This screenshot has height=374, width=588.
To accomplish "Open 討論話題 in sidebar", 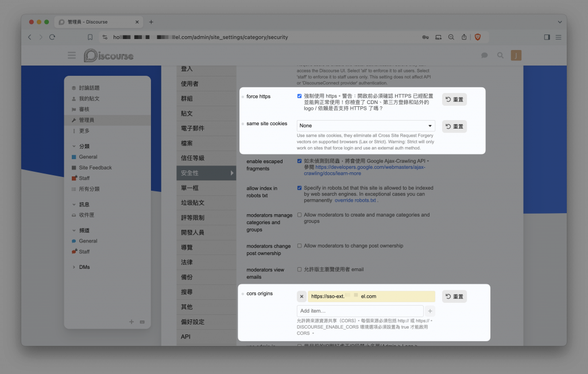I will [x=89, y=88].
